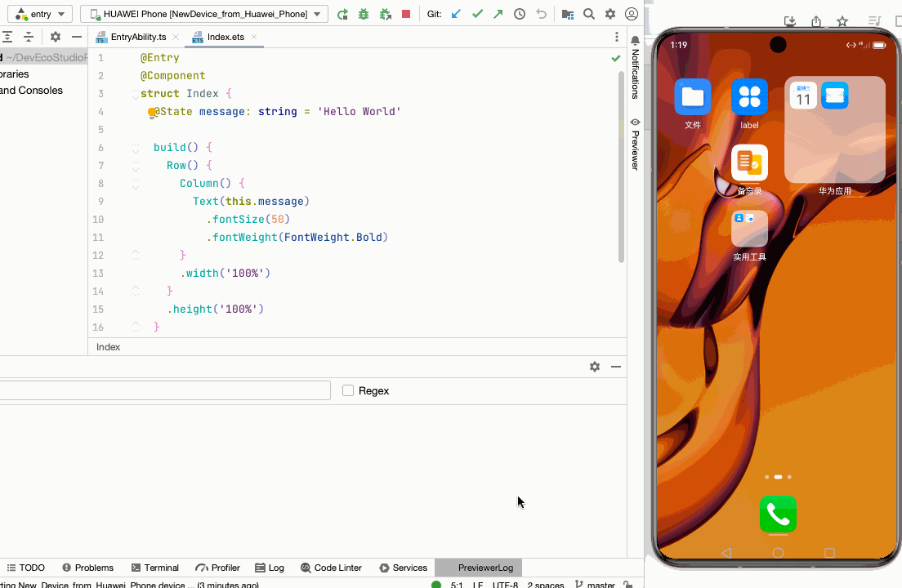This screenshot has height=588, width=902.
Task: Click the log filter input field
Action: 165,390
